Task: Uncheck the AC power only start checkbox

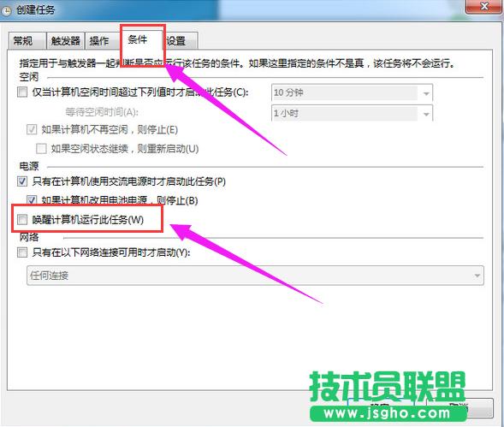Action: click(x=22, y=181)
